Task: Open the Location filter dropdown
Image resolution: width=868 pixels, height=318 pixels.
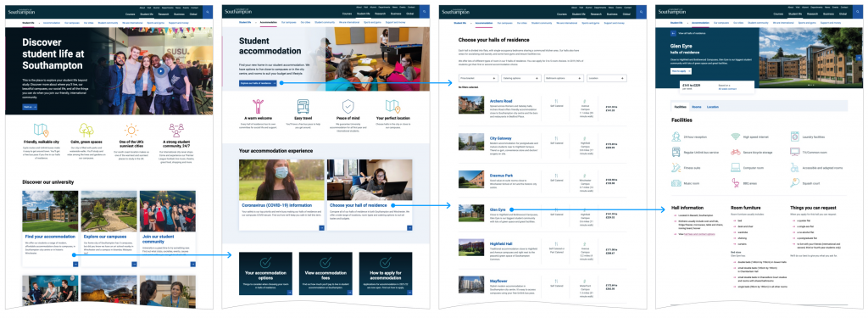Action: click(x=607, y=79)
